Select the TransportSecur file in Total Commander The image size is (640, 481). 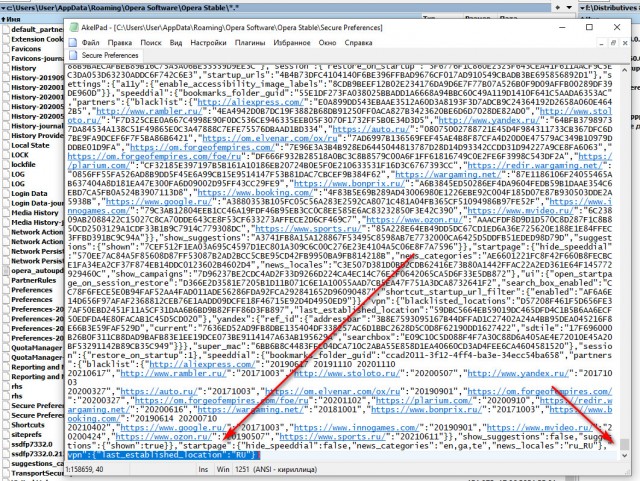point(37,473)
